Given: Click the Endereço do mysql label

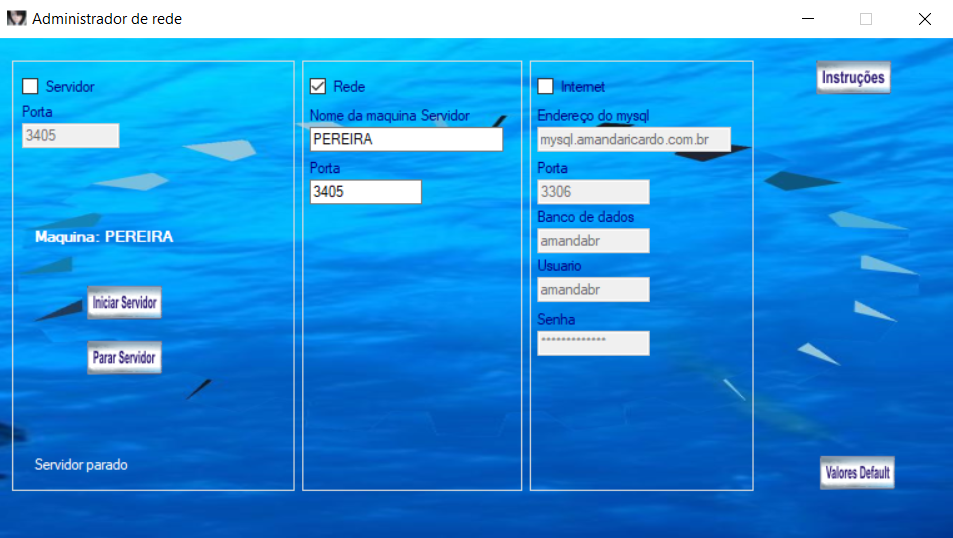Looking at the screenshot, I should point(593,116).
